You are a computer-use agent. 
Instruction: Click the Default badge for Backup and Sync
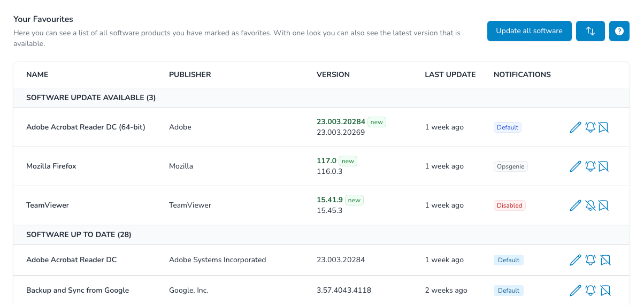[x=509, y=291]
